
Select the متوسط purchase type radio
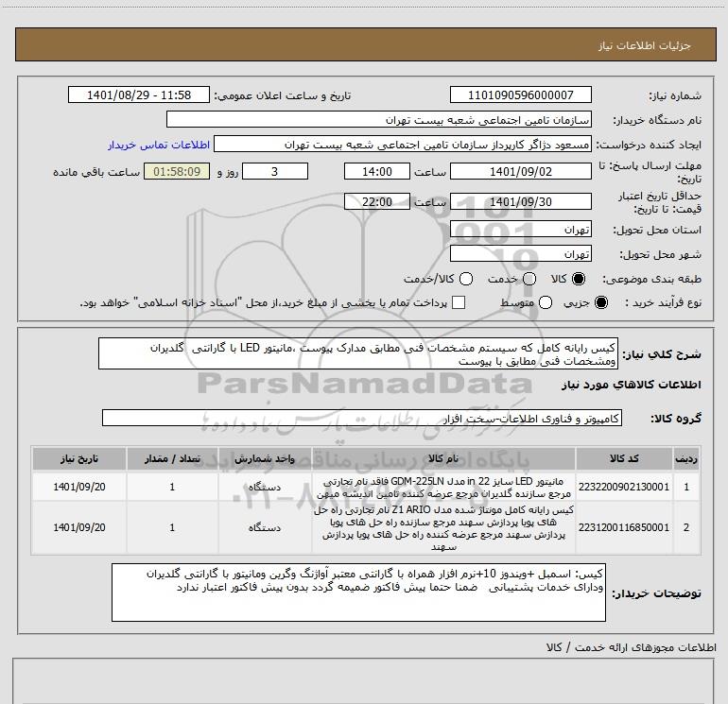click(x=546, y=302)
